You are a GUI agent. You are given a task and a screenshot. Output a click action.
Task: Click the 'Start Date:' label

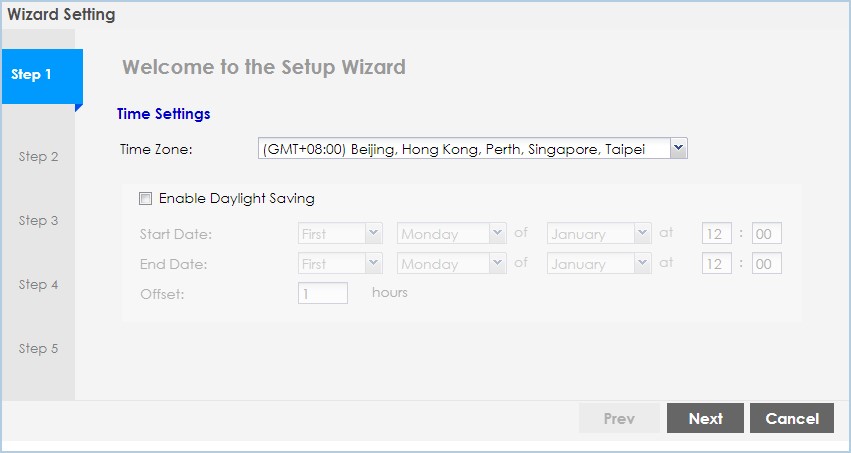tap(176, 234)
